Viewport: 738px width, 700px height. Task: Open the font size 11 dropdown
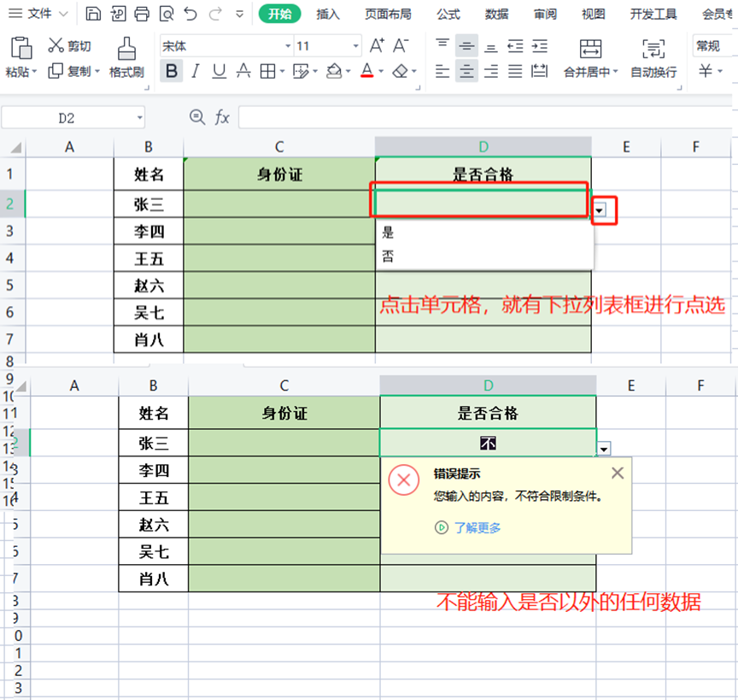tap(356, 46)
